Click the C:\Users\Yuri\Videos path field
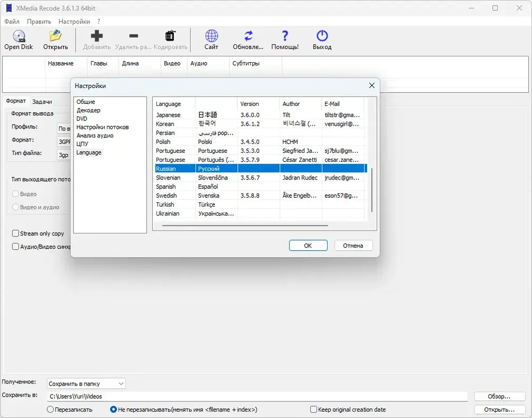This screenshot has width=532, height=418. tap(257, 396)
